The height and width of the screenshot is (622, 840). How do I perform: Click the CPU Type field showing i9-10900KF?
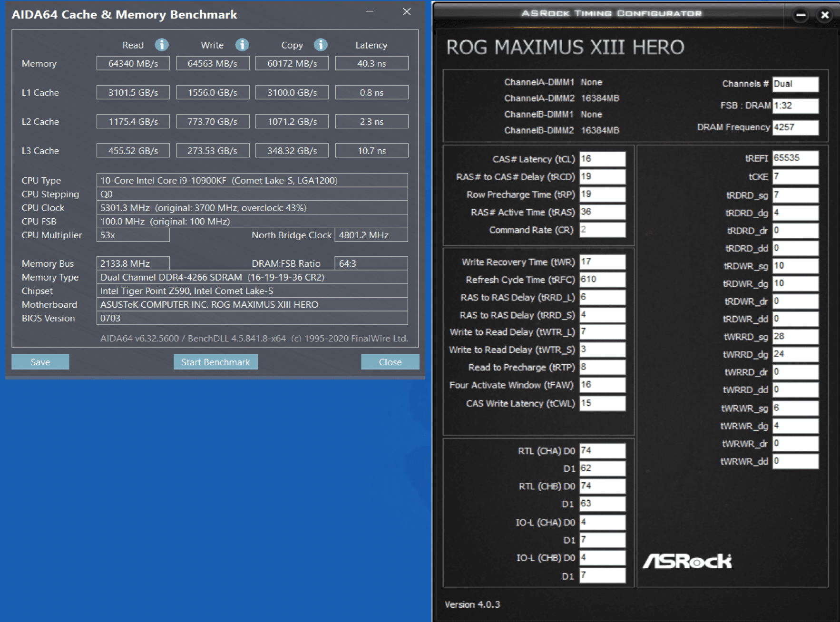pos(252,180)
